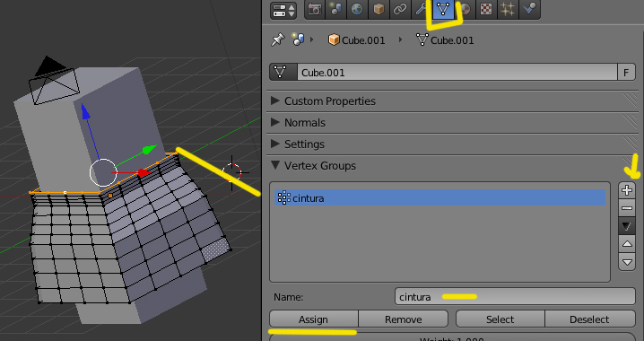The width and height of the screenshot is (644, 341).
Task: Switch to Constraints properties tab
Action: (x=400, y=10)
